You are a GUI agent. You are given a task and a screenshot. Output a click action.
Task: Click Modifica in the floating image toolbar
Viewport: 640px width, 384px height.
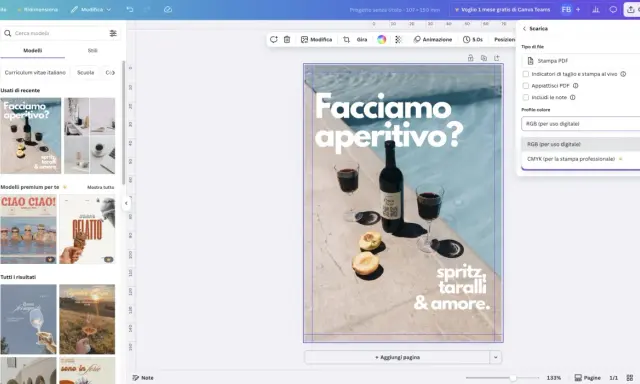click(316, 40)
